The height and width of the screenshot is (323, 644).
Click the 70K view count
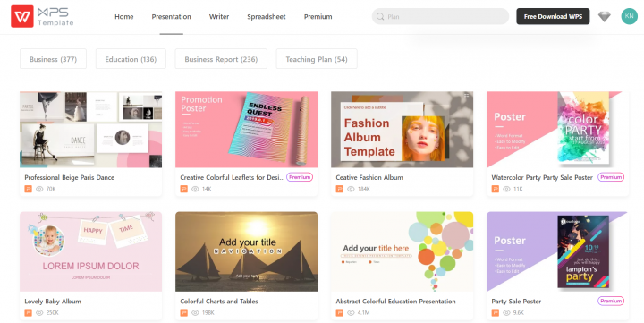(51, 189)
